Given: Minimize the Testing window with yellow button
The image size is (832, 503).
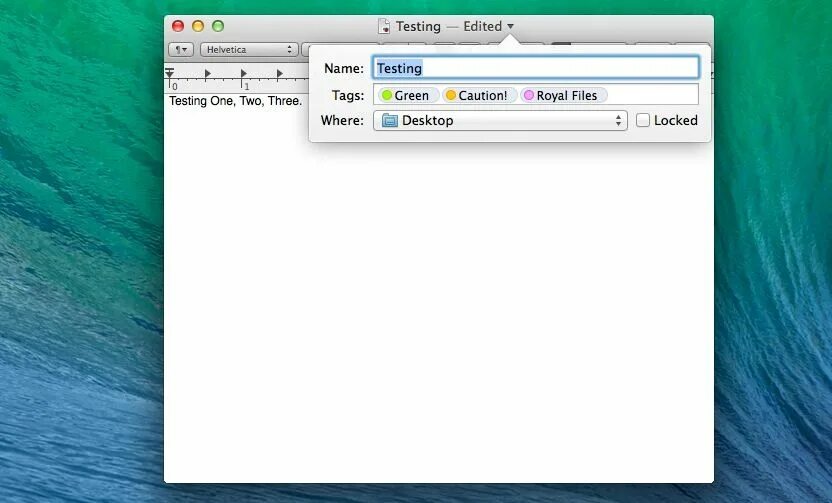Looking at the screenshot, I should (x=198, y=26).
